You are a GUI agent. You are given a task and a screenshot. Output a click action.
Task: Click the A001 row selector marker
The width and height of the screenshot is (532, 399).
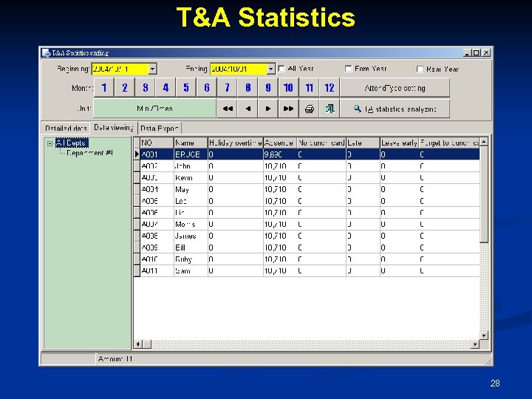click(137, 154)
